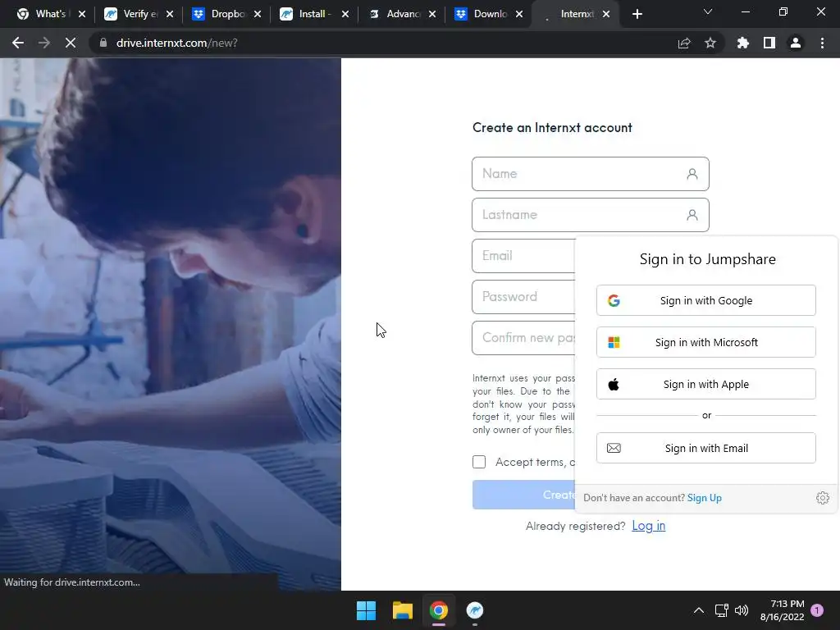Image resolution: width=840 pixels, height=630 pixels.
Task: Open the Jumpshare Sign Up link
Action: click(x=705, y=498)
